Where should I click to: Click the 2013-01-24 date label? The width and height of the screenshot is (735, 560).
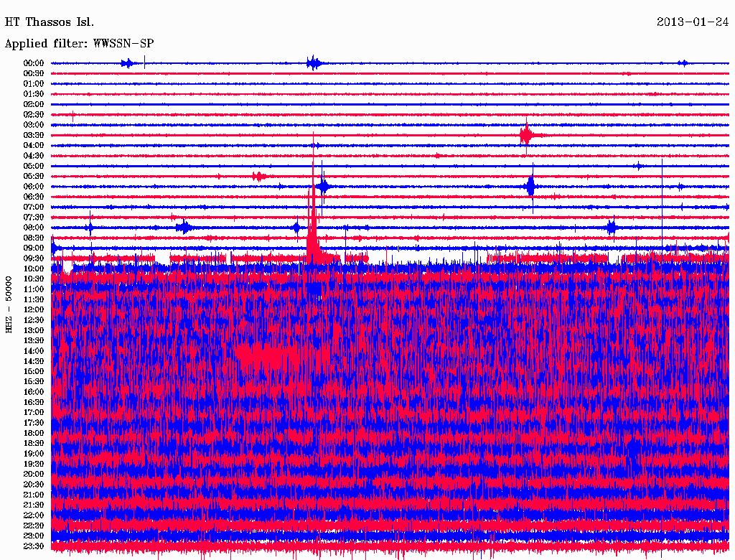[693, 22]
